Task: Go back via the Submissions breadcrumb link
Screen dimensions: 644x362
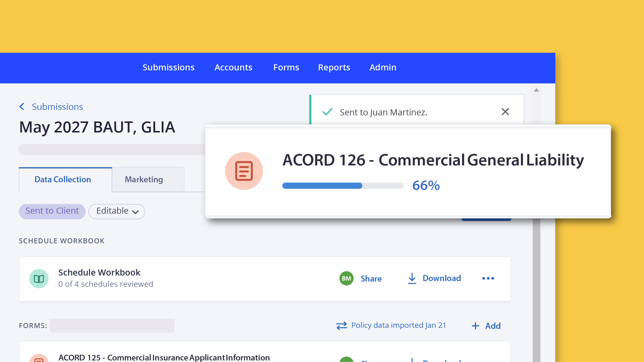Action: 57,107
